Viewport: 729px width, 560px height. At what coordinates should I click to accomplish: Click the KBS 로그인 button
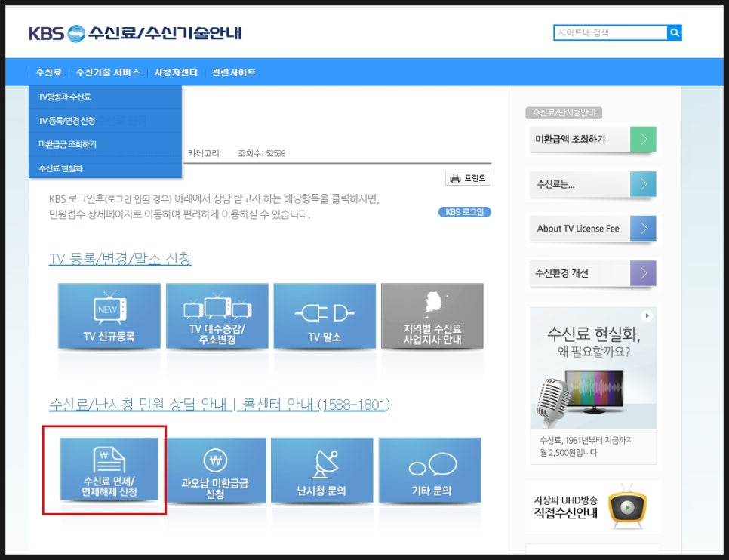click(464, 212)
